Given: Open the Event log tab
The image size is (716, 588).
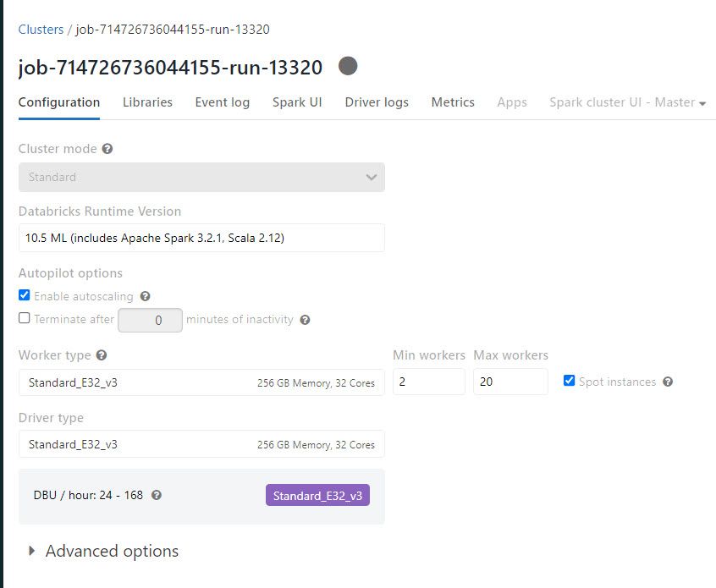Looking at the screenshot, I should 222,102.
